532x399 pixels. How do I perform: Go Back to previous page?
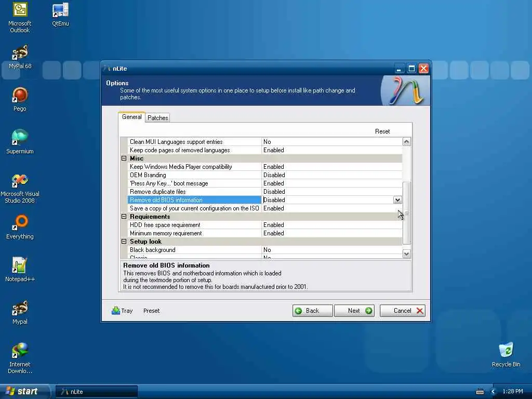point(312,311)
